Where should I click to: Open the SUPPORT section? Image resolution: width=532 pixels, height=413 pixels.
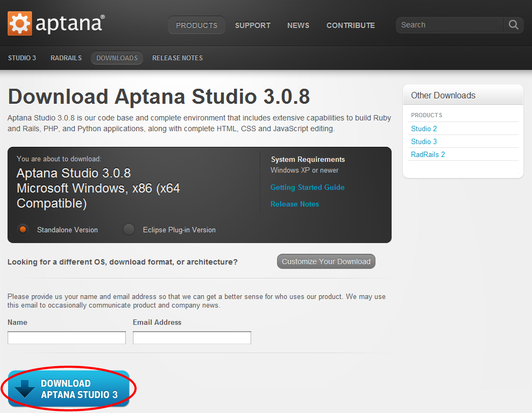pyautogui.click(x=252, y=25)
